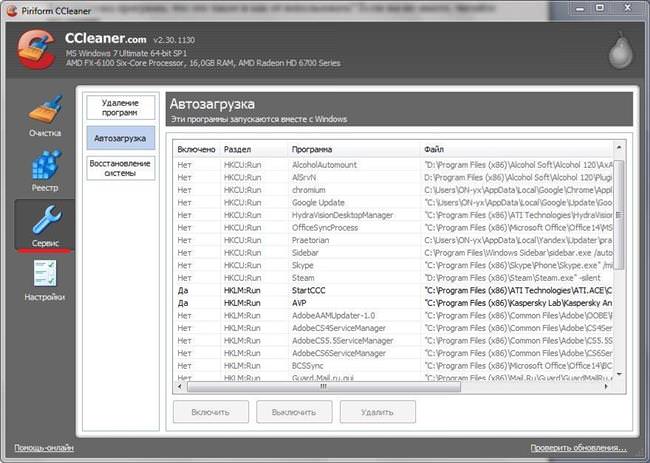Select the AdobeCS6ServiceManager entry
The height and width of the screenshot is (463, 650).
393,353
